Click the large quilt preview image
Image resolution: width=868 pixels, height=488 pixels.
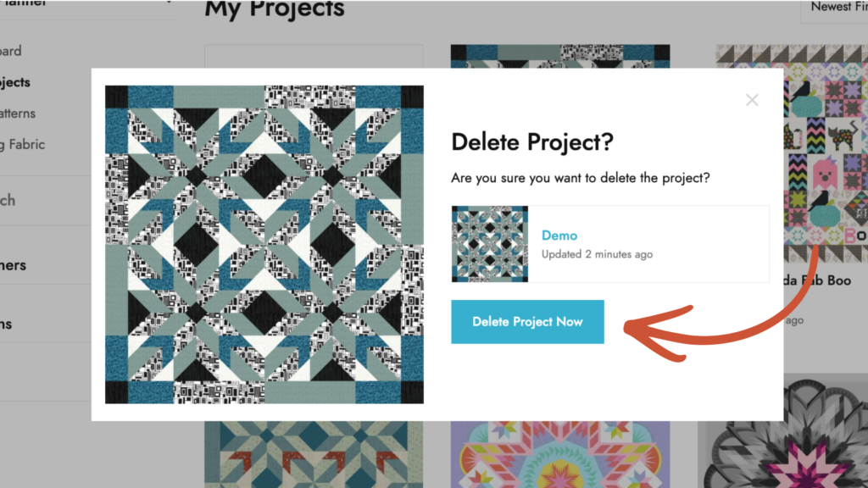click(264, 244)
